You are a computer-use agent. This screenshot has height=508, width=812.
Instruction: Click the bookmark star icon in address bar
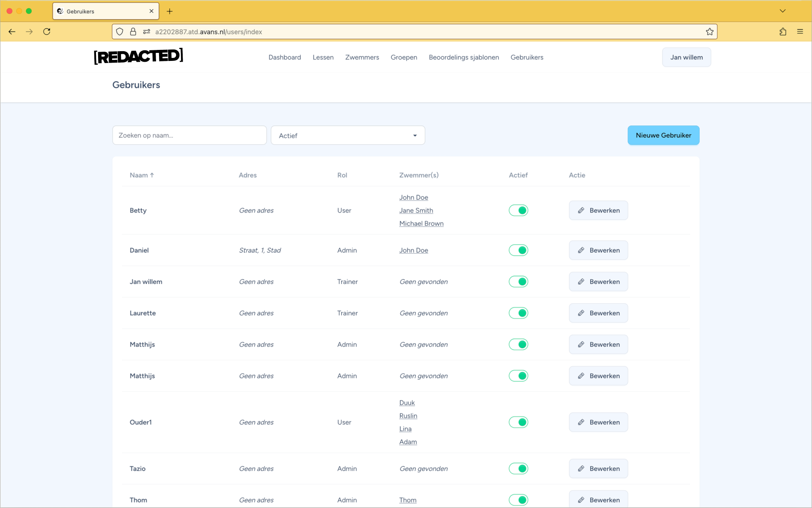coord(710,32)
